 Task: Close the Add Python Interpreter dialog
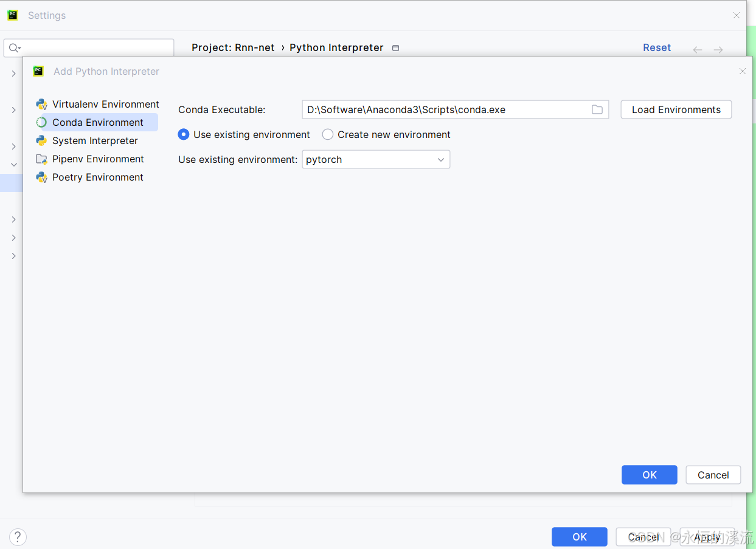[x=742, y=71]
